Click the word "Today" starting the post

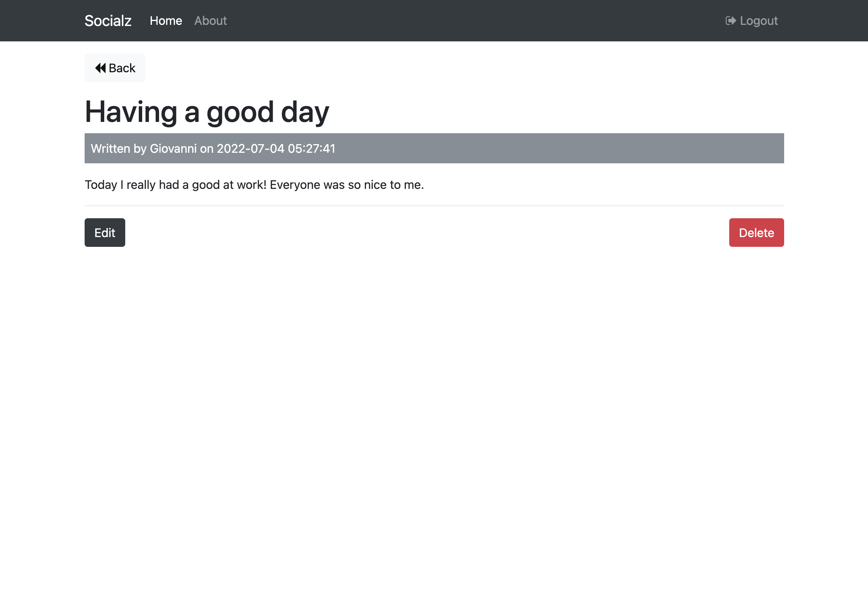101,185
